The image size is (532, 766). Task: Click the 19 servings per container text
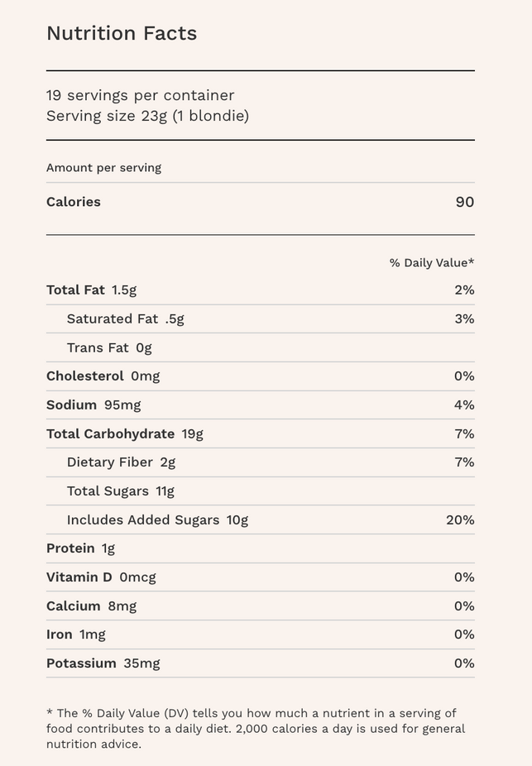point(141,95)
